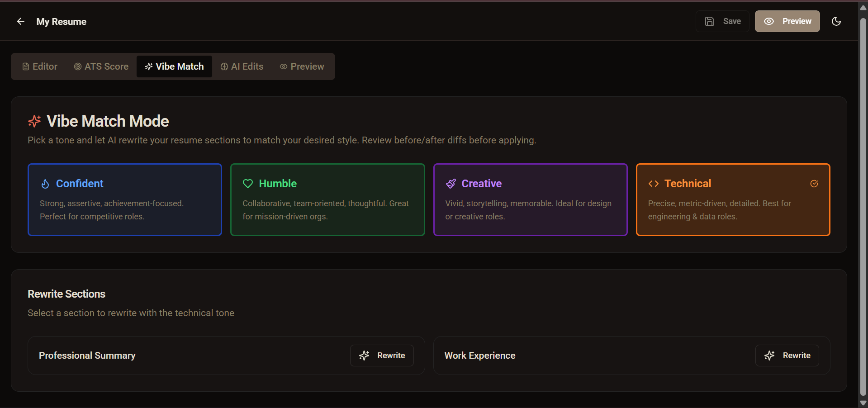Switch to the Editor tab

point(39,66)
